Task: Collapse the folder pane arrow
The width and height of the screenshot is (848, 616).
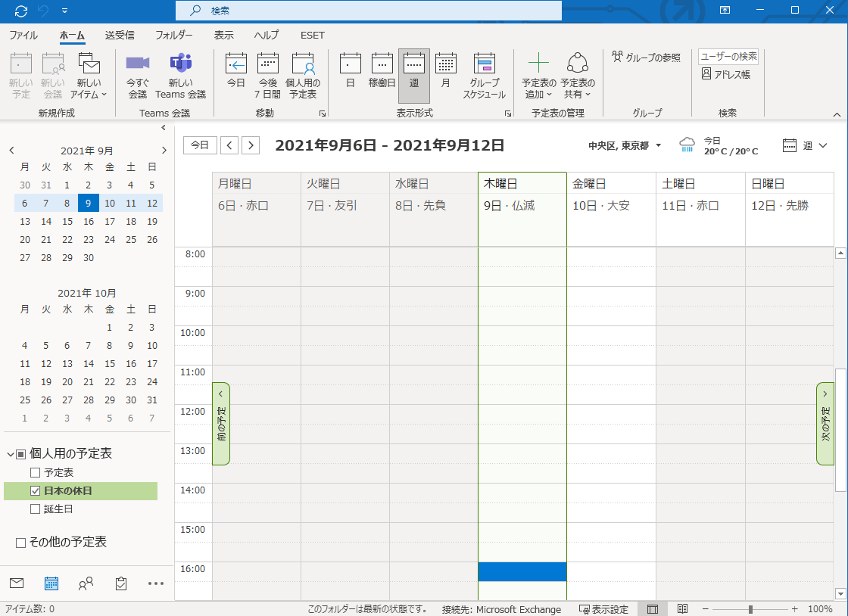Action: pyautogui.click(x=164, y=128)
